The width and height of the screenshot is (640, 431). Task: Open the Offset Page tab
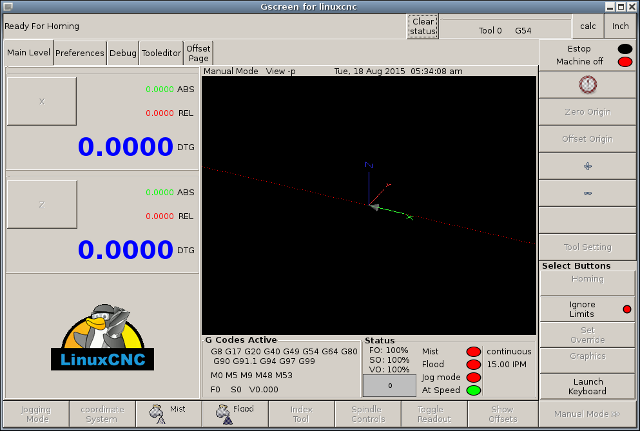[x=198, y=53]
